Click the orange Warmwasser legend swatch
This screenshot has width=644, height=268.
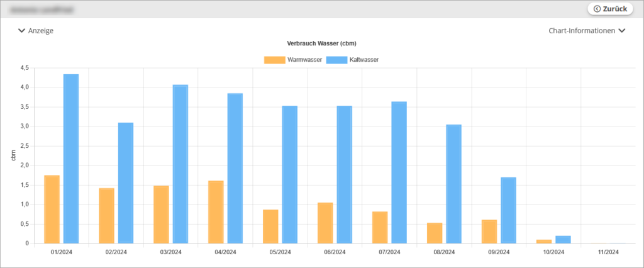(274, 60)
